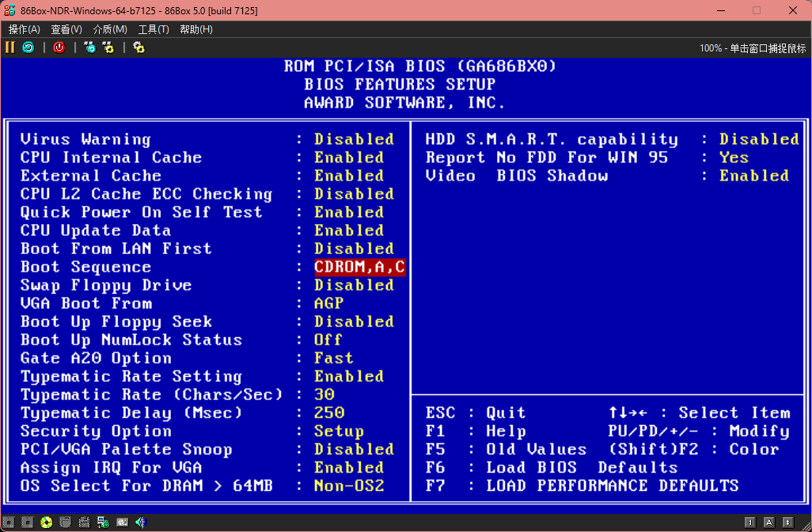Click the 'F5 : Old Values' entry
The image size is (812, 532).
[506, 449]
